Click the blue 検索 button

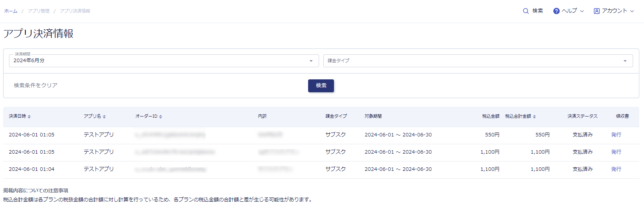tap(321, 86)
